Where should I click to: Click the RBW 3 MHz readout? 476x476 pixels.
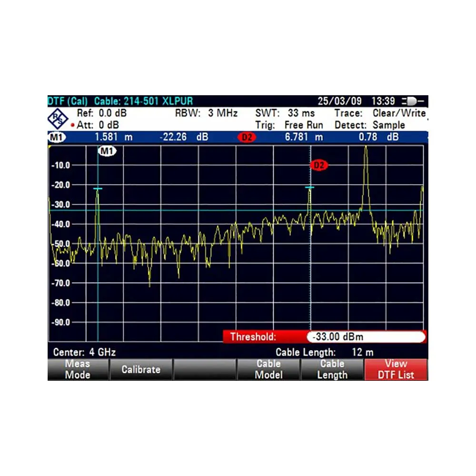tap(206, 113)
